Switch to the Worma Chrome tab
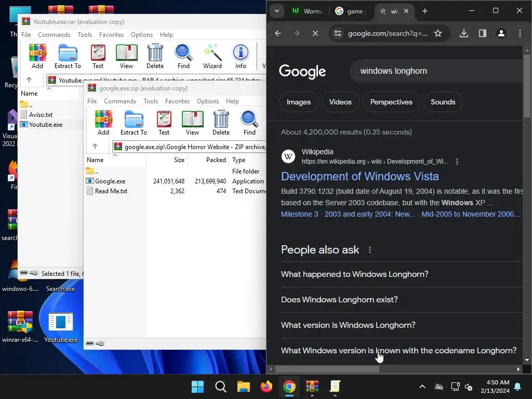This screenshot has width=532, height=399. click(x=308, y=11)
